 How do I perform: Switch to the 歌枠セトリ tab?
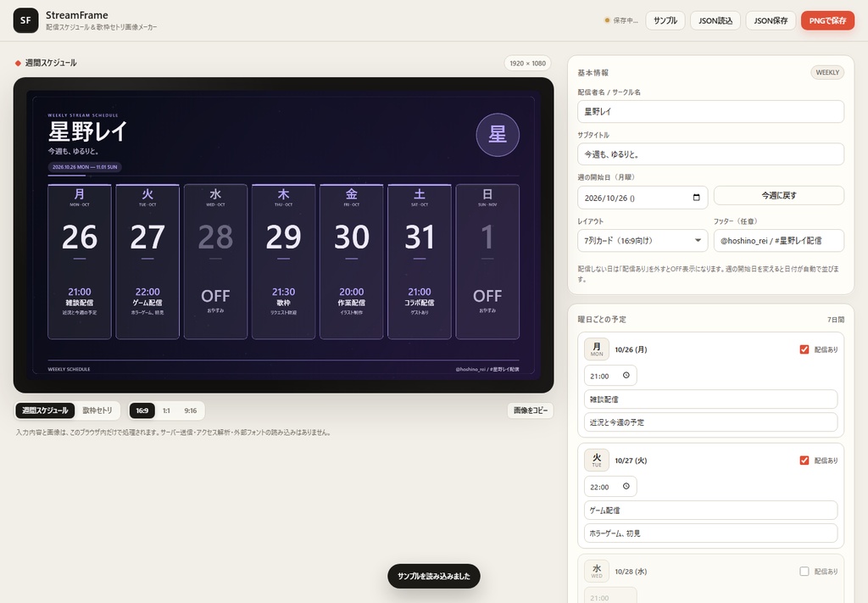[x=97, y=410]
